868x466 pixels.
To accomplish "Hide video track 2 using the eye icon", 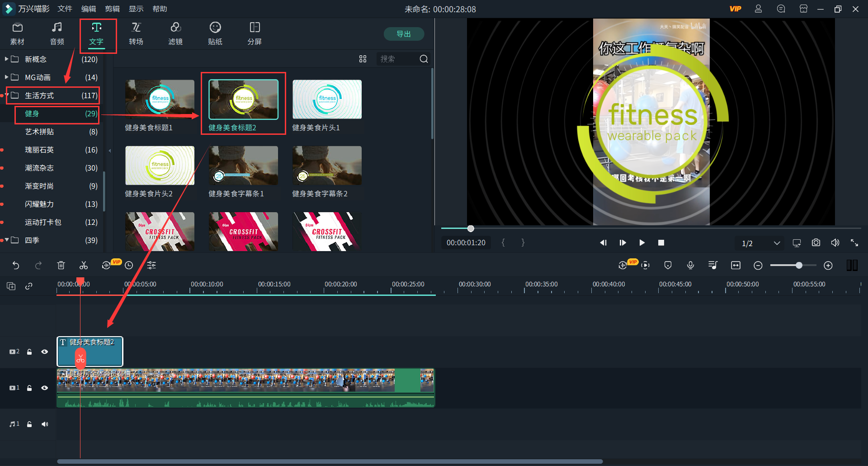I will click(45, 352).
